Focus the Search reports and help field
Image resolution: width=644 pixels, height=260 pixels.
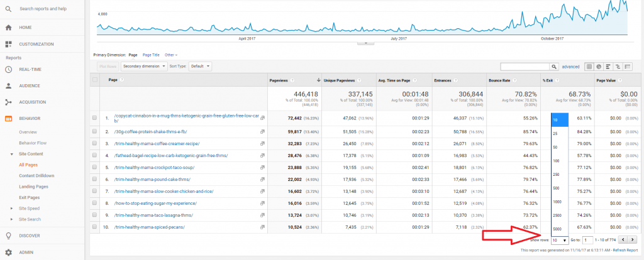point(43,9)
